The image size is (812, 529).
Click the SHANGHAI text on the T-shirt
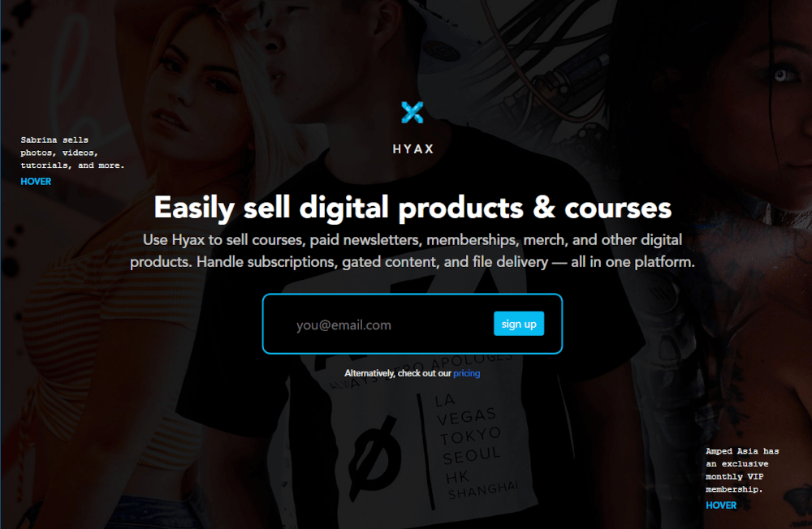point(482,491)
